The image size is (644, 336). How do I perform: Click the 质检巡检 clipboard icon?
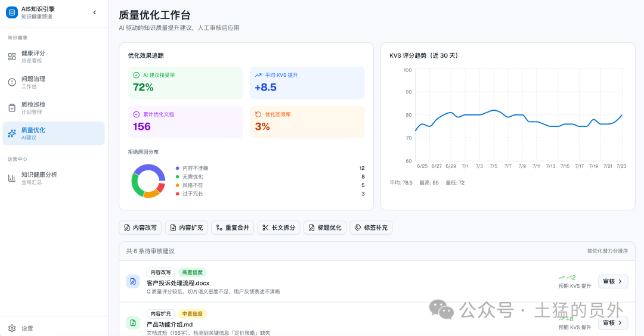(x=12, y=108)
